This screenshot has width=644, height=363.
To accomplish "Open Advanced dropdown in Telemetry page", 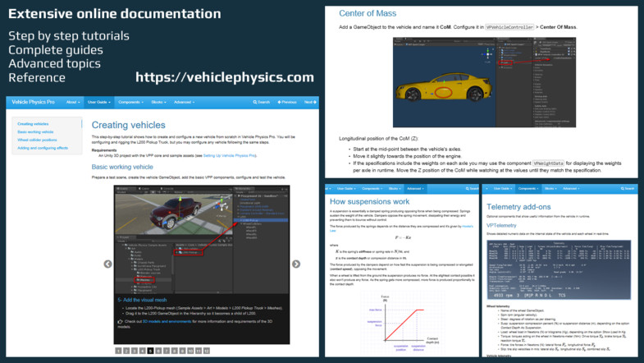I will click(x=571, y=189).
